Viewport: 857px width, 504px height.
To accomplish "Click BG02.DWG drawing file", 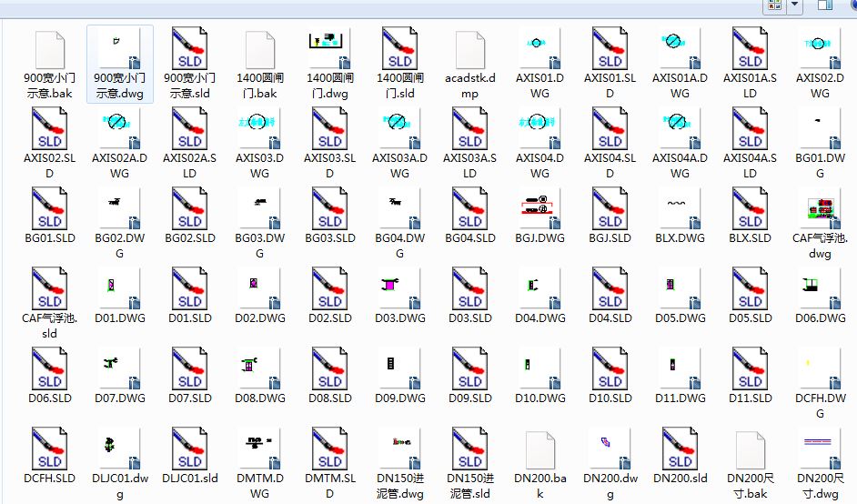I will tap(120, 209).
